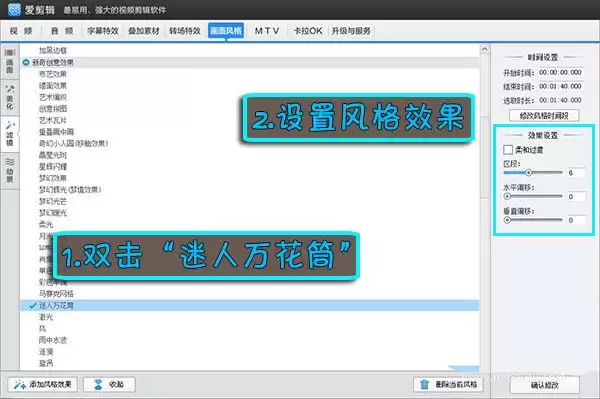Viewport: 600px width, 399px height.
Task: Click the 添加风格效果 wand icon button
Action: (42, 384)
